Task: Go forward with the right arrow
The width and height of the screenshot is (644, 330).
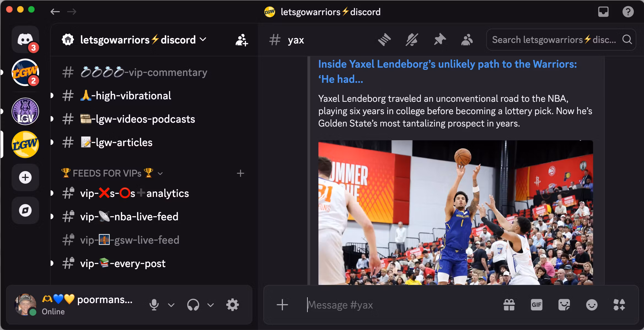Action: [x=72, y=12]
